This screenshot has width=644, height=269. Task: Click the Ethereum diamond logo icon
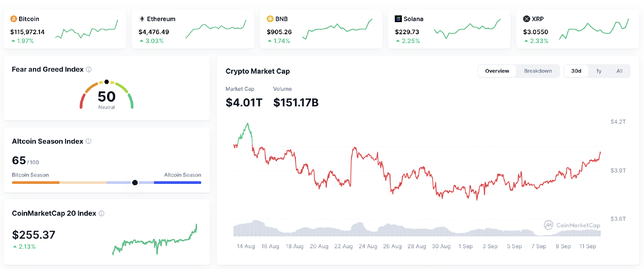142,19
